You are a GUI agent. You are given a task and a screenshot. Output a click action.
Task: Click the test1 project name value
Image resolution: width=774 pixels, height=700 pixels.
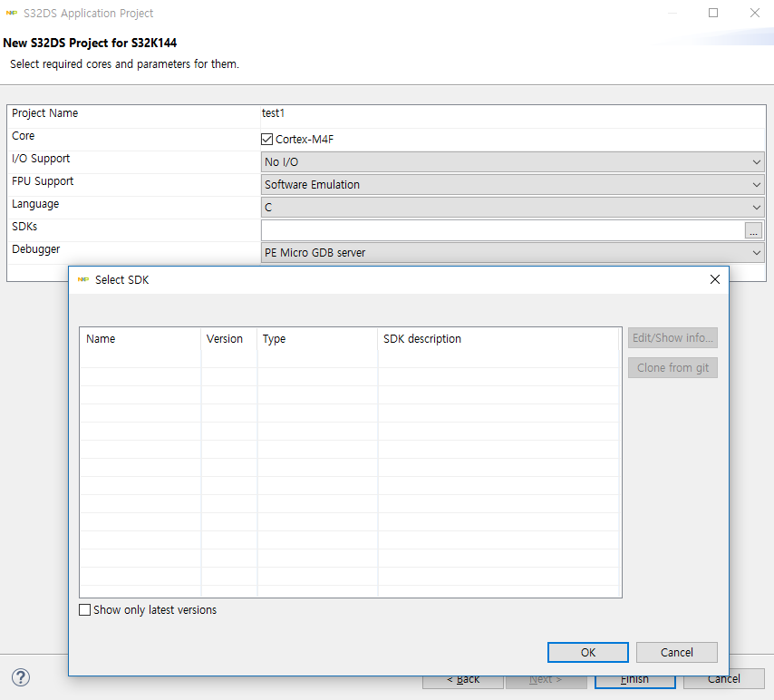[x=273, y=113]
